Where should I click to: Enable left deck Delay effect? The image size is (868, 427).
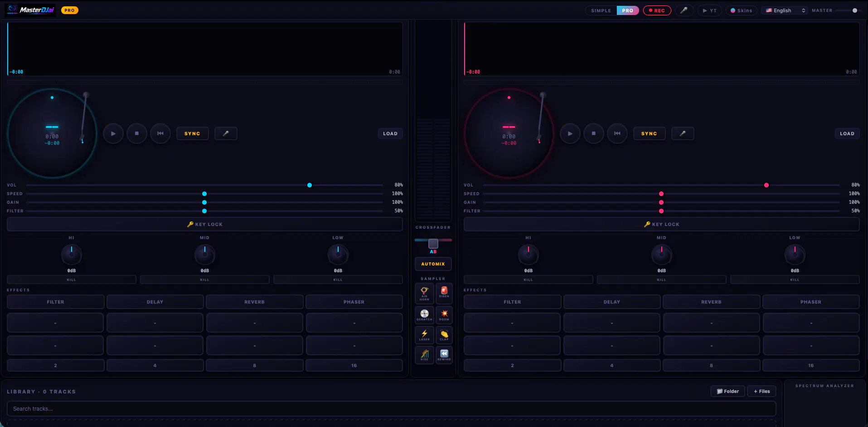click(155, 302)
